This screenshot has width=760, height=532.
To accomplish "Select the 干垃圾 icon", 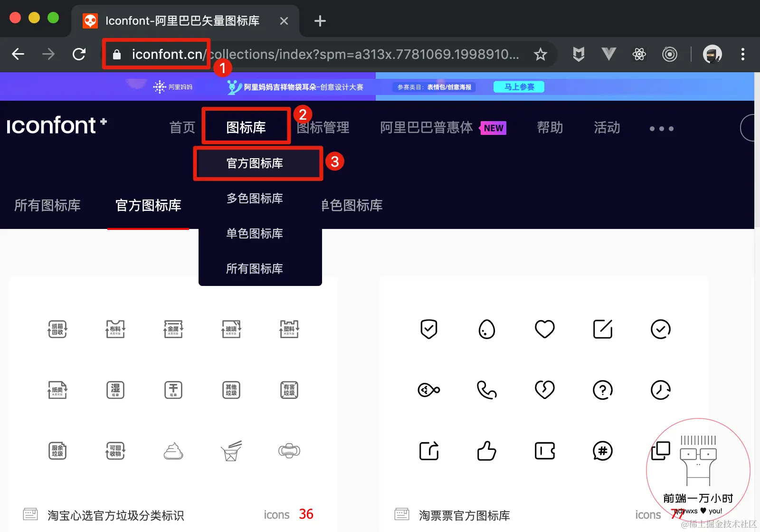I will (x=173, y=390).
